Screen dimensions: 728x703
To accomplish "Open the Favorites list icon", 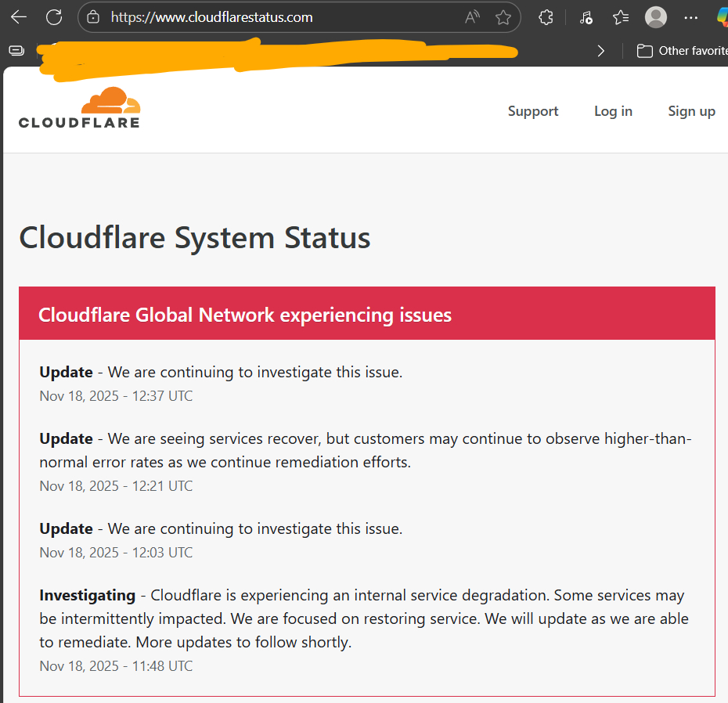I will [x=621, y=17].
